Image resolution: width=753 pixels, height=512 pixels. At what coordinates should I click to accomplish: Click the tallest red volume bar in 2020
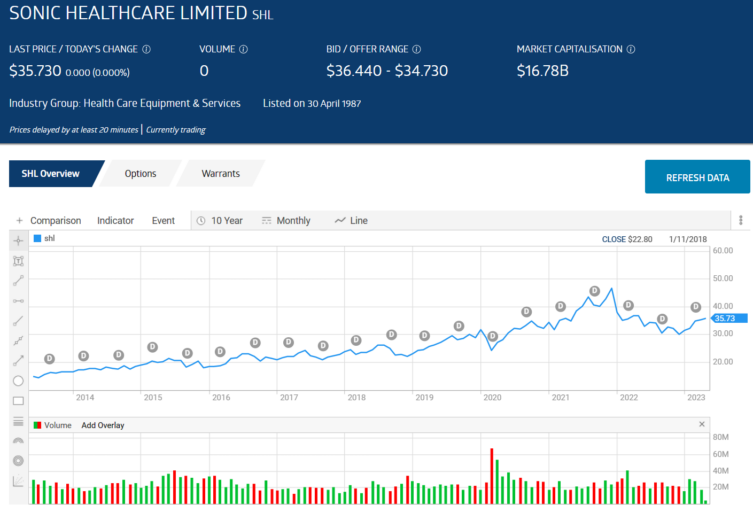pos(492,475)
